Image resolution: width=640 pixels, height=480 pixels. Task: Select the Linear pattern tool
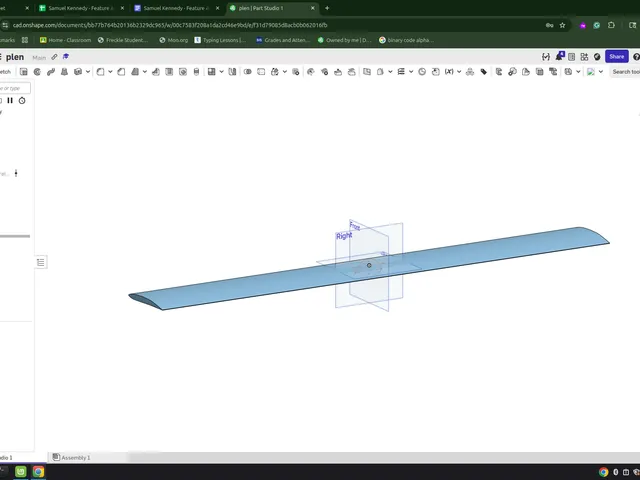click(x=211, y=72)
